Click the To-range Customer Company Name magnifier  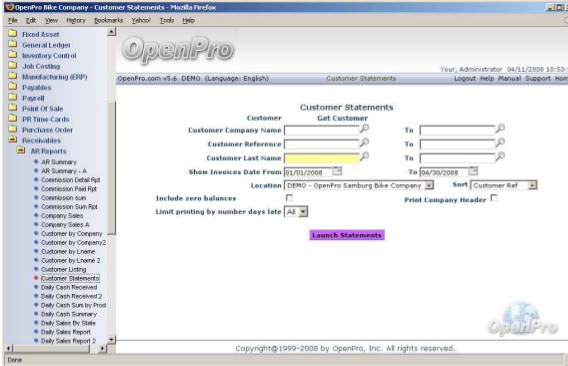pyautogui.click(x=500, y=128)
